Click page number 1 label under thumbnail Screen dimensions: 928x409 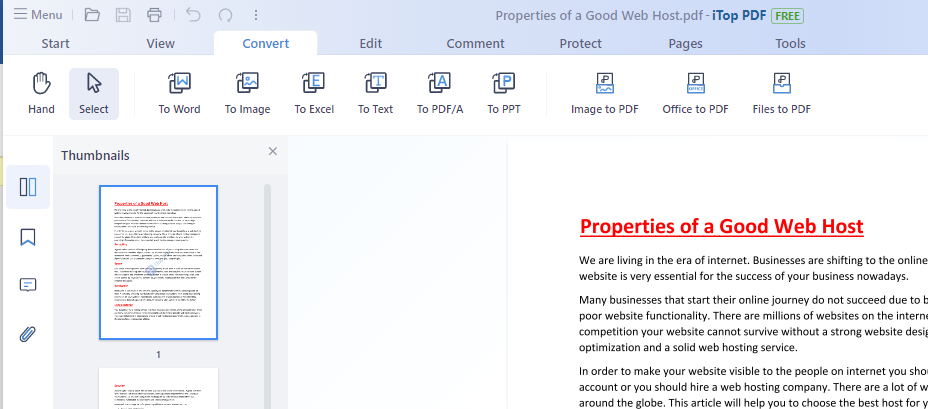click(x=159, y=355)
